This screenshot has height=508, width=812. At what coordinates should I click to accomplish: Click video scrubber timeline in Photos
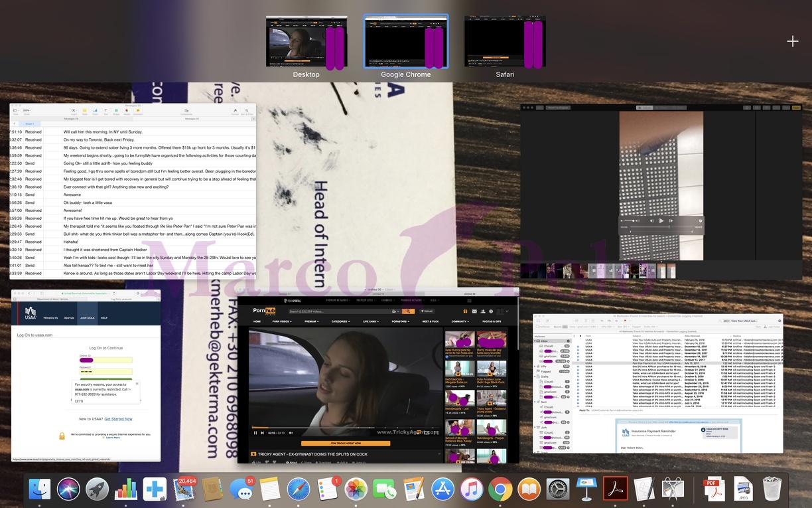pos(661,227)
